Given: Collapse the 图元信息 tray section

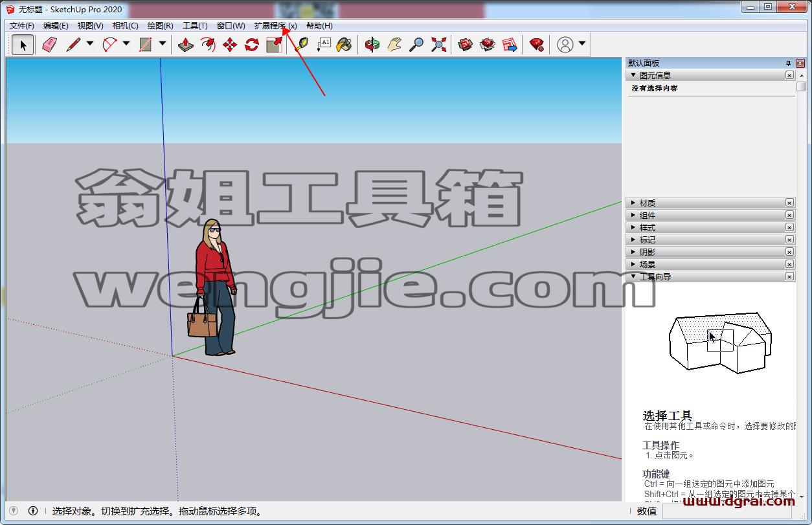Looking at the screenshot, I should pos(633,75).
